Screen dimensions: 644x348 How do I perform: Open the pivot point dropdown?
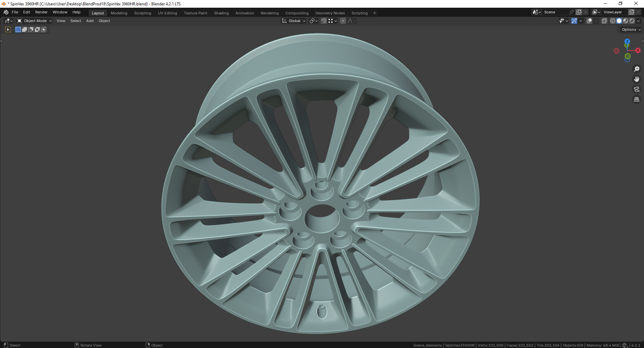tap(313, 21)
